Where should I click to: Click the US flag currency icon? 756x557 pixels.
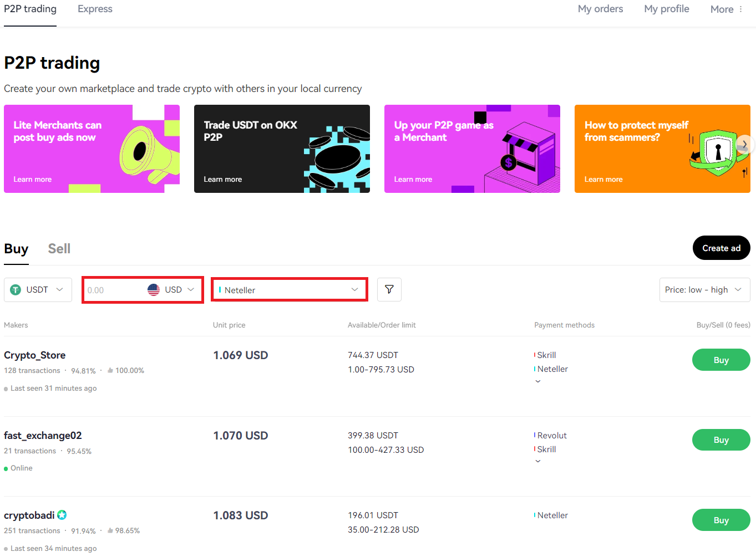point(154,289)
